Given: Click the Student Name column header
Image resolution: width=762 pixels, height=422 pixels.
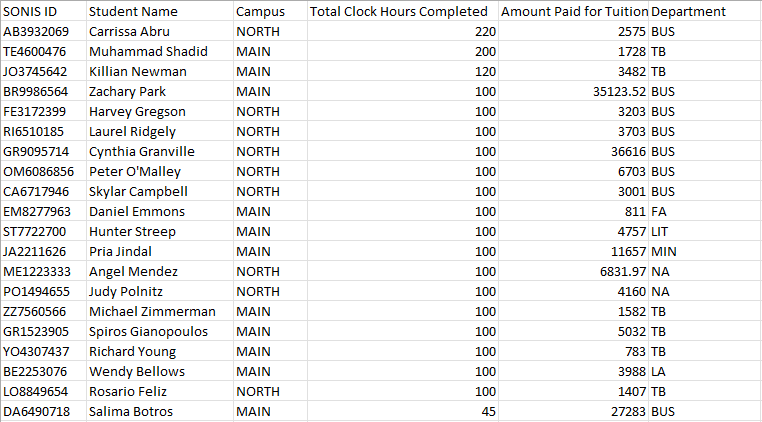Looking at the screenshot, I should pos(133,12).
